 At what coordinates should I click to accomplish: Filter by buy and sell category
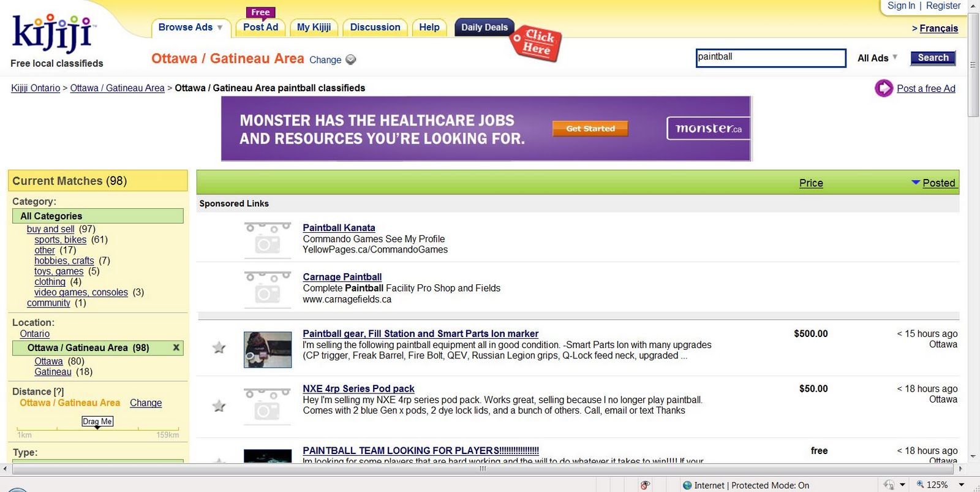coord(51,229)
